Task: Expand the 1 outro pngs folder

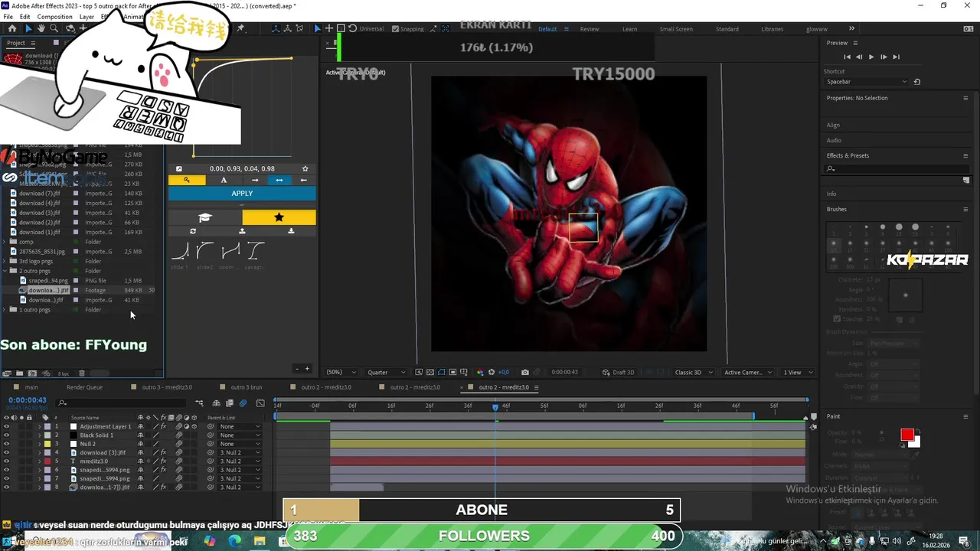Action: (5, 310)
